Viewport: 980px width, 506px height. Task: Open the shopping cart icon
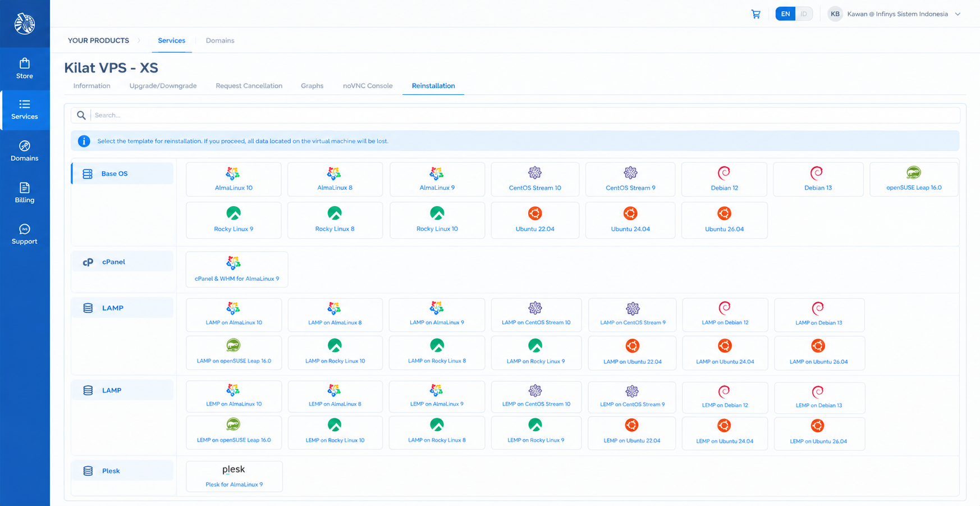tap(755, 14)
